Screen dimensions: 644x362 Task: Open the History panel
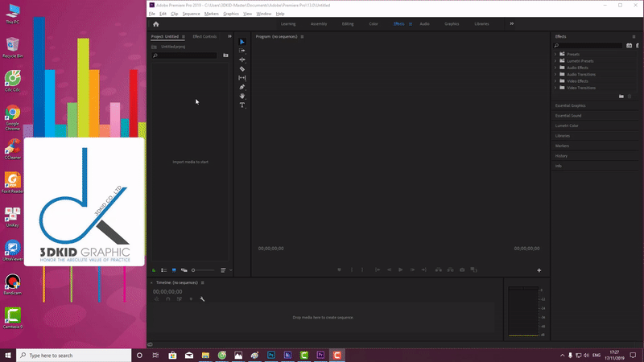[x=561, y=156]
